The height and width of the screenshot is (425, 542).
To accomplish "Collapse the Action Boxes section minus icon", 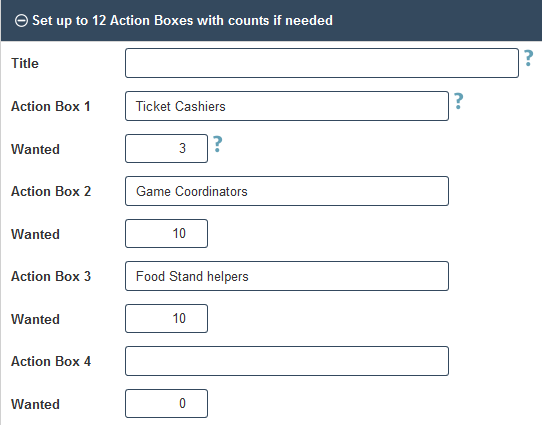I will click(21, 21).
